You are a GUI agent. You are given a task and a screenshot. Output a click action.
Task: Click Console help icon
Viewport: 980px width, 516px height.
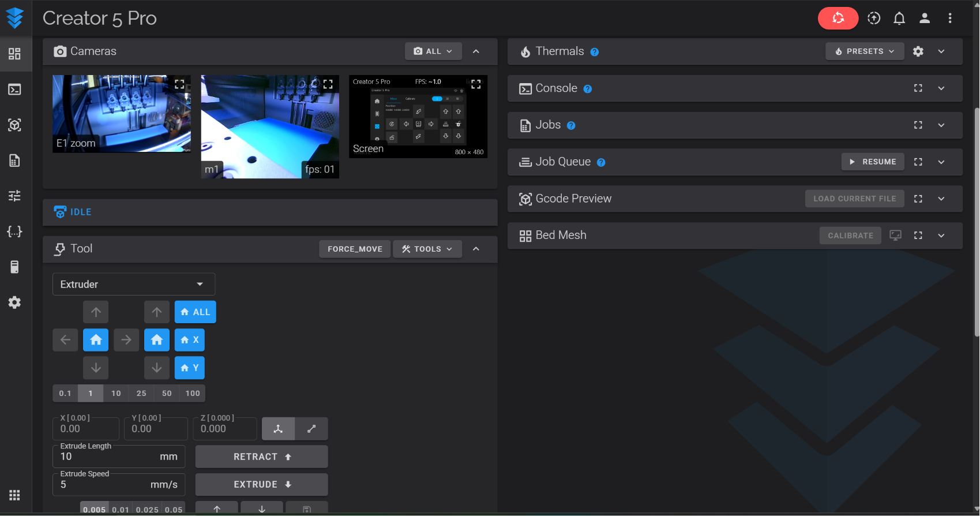pos(588,89)
